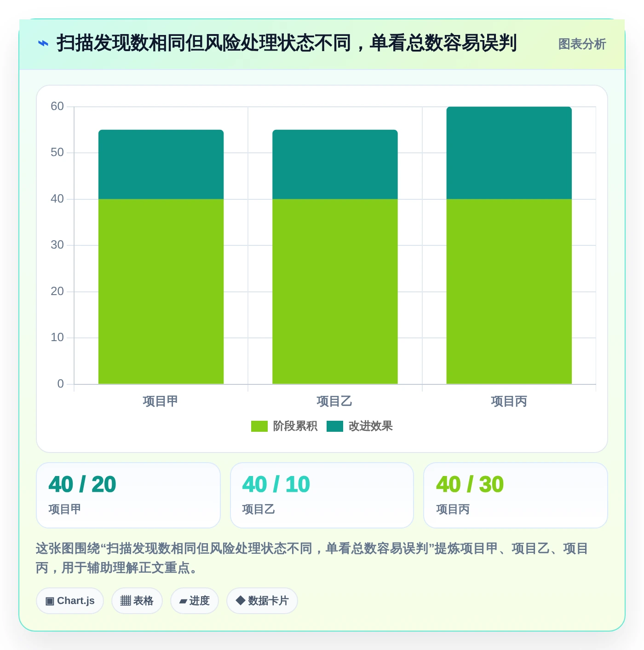Image resolution: width=644 pixels, height=650 pixels.
Task: Click the 项目甲 x-axis label
Action: click(x=161, y=401)
